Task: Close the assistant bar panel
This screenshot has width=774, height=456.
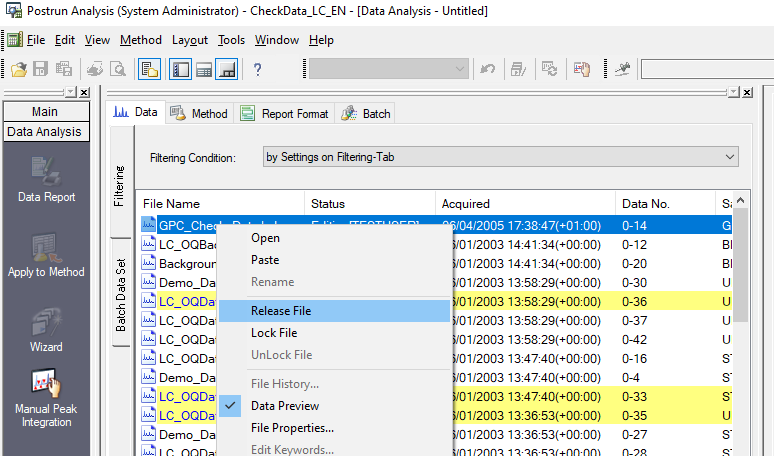Action: [x=84, y=92]
